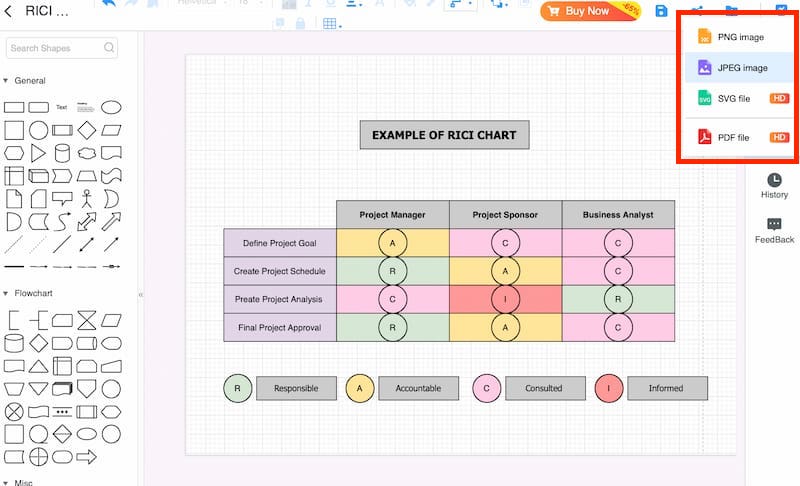Collapse the Flowchart shapes section
The image size is (800, 486).
click(x=7, y=293)
